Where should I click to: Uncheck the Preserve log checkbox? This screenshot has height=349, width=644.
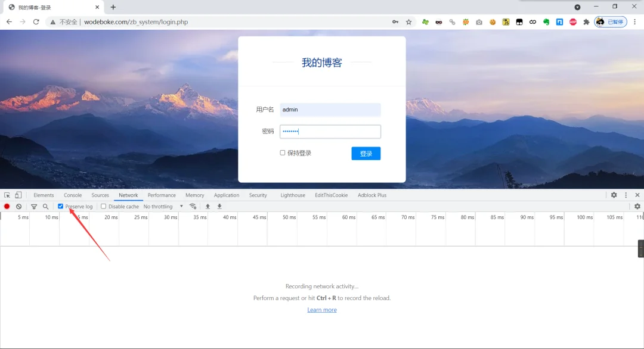tap(61, 206)
